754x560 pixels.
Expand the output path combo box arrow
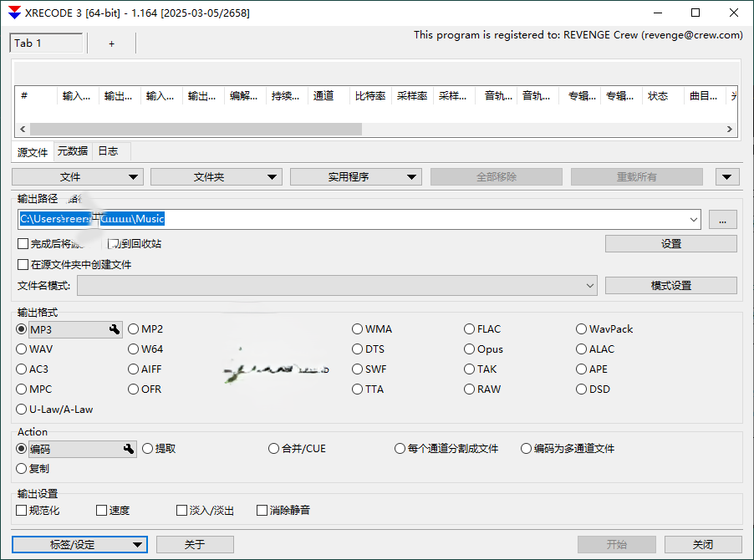coord(694,220)
